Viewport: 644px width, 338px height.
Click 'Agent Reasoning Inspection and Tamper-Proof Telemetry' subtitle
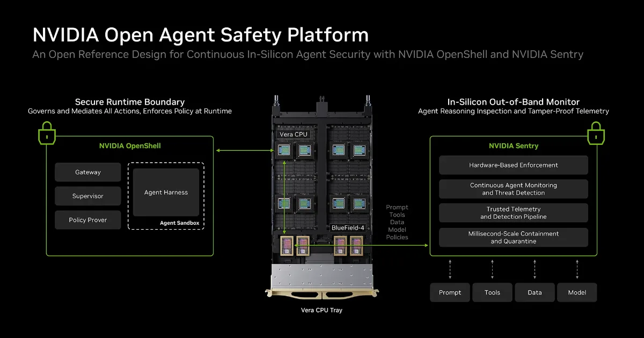tap(514, 111)
